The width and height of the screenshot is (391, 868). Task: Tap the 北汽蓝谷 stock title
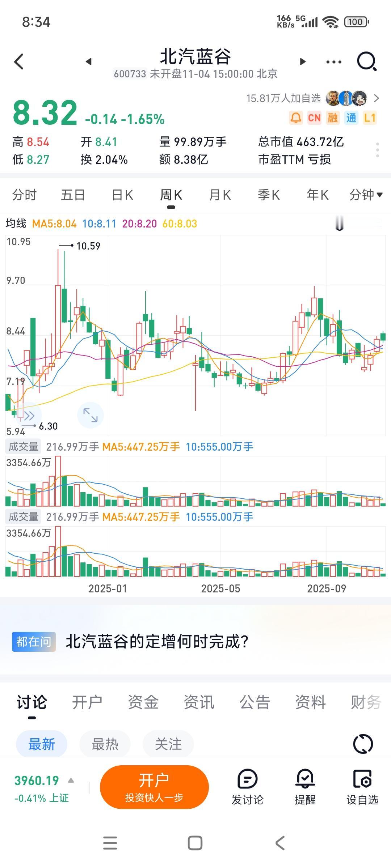coord(195,57)
